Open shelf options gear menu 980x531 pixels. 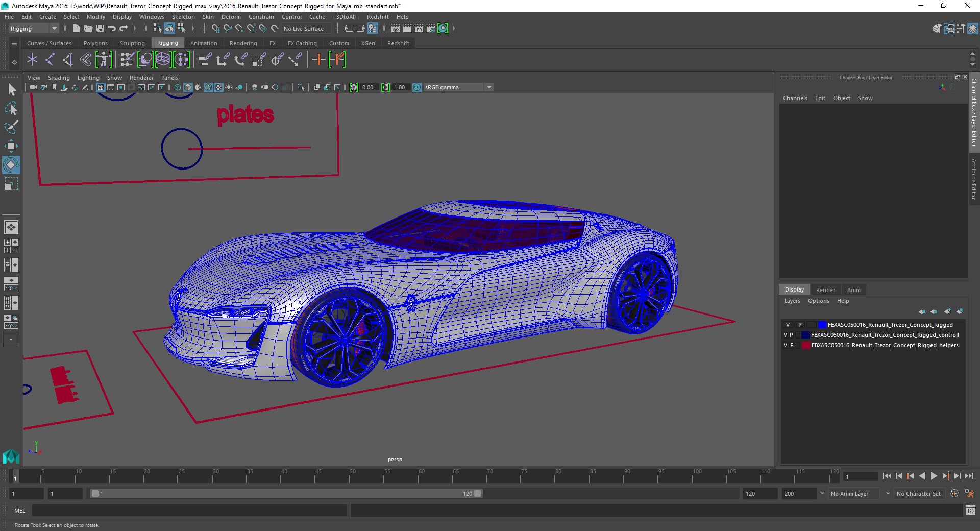tap(14, 62)
